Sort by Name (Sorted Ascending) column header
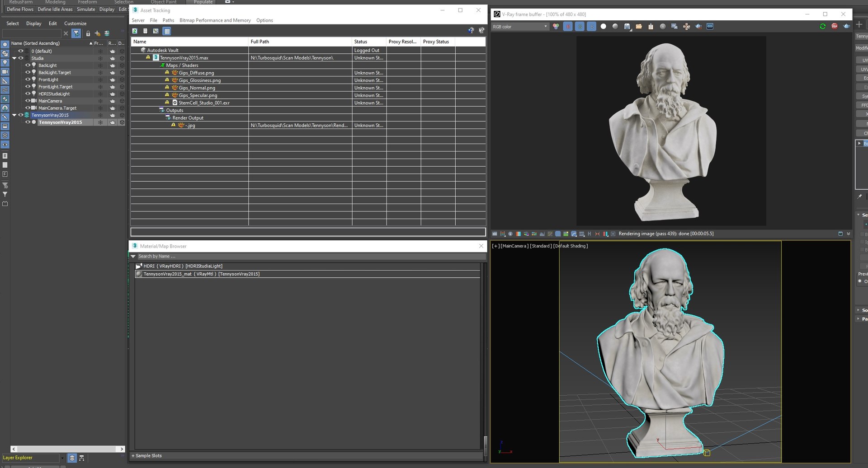Viewport: 868px width, 468px height. [x=51, y=43]
